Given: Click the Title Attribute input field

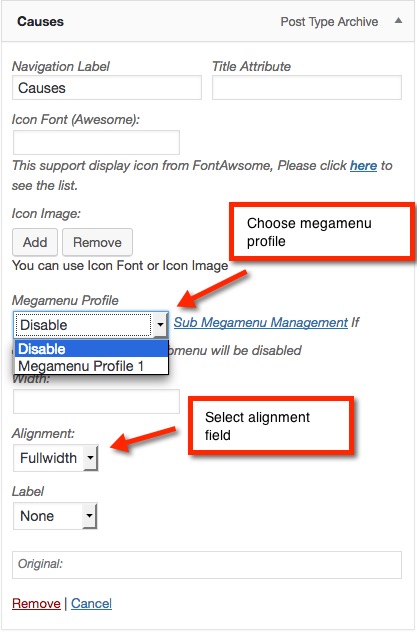Looking at the screenshot, I should click(307, 88).
